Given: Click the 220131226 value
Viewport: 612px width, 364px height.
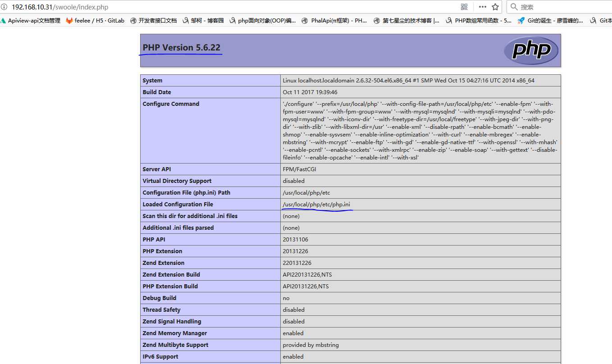Looking at the screenshot, I should coord(297,263).
